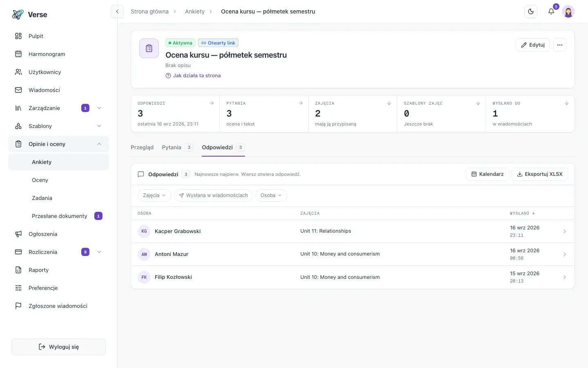The height and width of the screenshot is (368, 588).
Task: Expand the Rozliczenia sidebar section
Action: click(x=59, y=252)
